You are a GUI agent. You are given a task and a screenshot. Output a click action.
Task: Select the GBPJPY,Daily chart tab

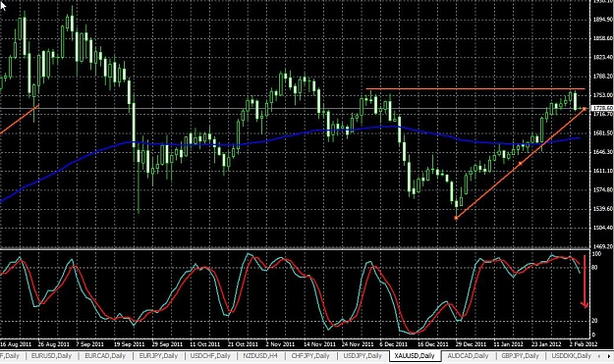click(x=521, y=356)
